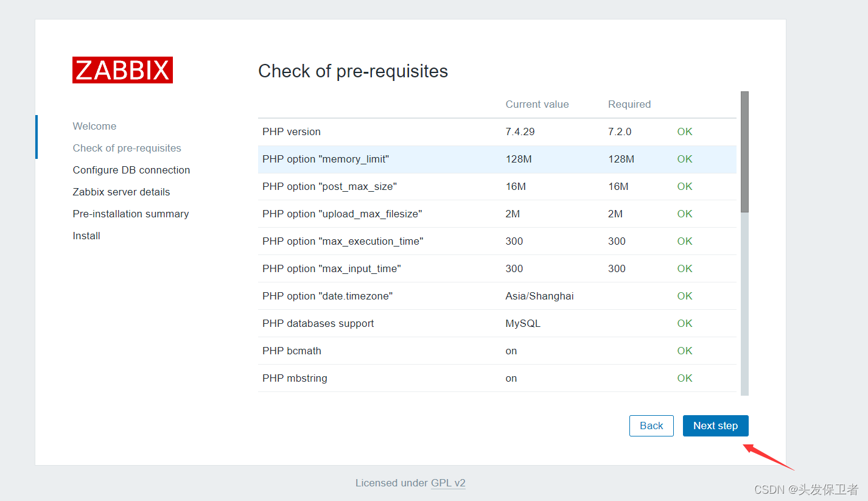The image size is (868, 501).
Task: Click PHP option "upload_max_filesize" row label
Action: pyautogui.click(x=342, y=214)
